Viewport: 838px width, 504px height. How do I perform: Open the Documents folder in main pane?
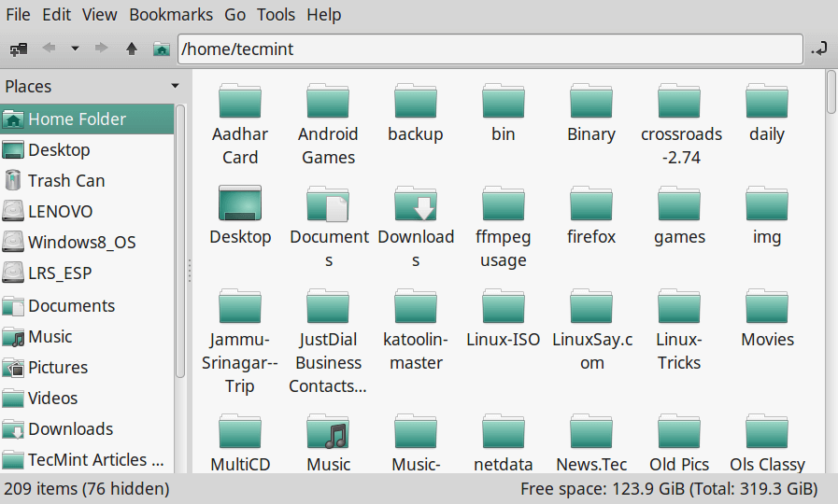click(x=328, y=204)
